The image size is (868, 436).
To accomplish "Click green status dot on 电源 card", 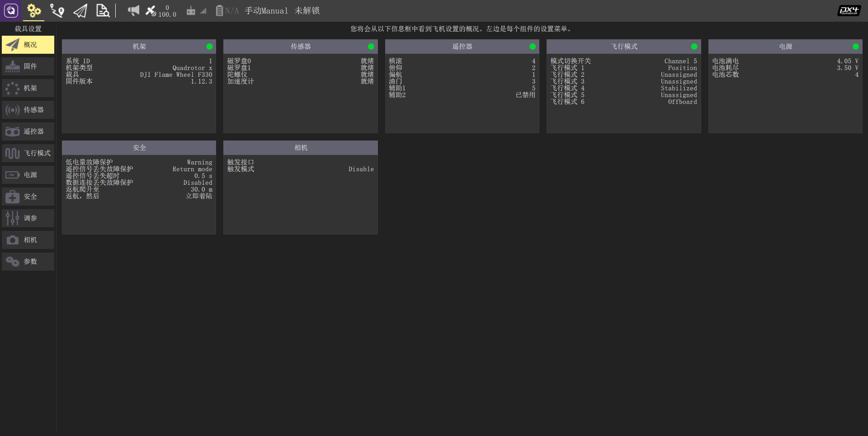I will (856, 47).
